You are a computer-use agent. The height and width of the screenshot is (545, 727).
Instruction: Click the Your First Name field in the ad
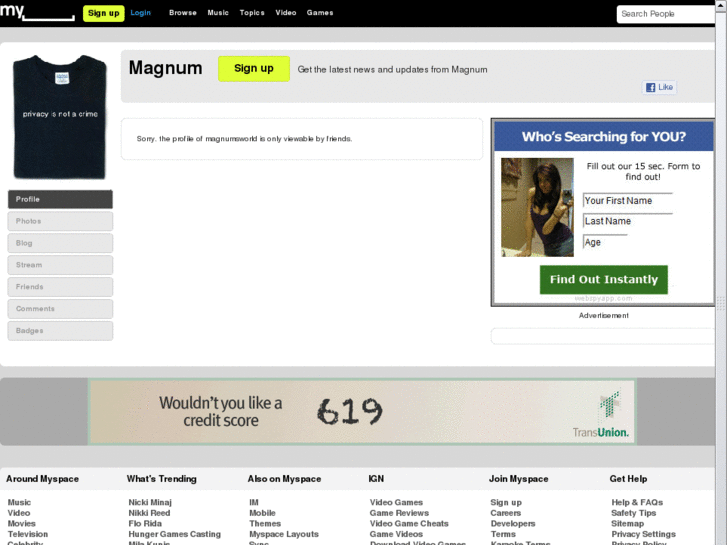click(628, 200)
